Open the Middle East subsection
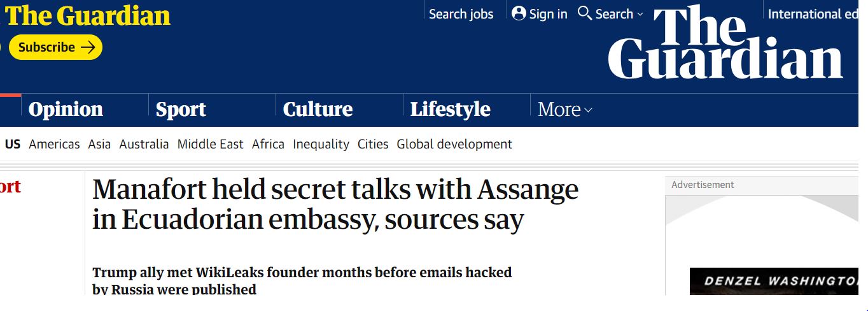 point(210,144)
